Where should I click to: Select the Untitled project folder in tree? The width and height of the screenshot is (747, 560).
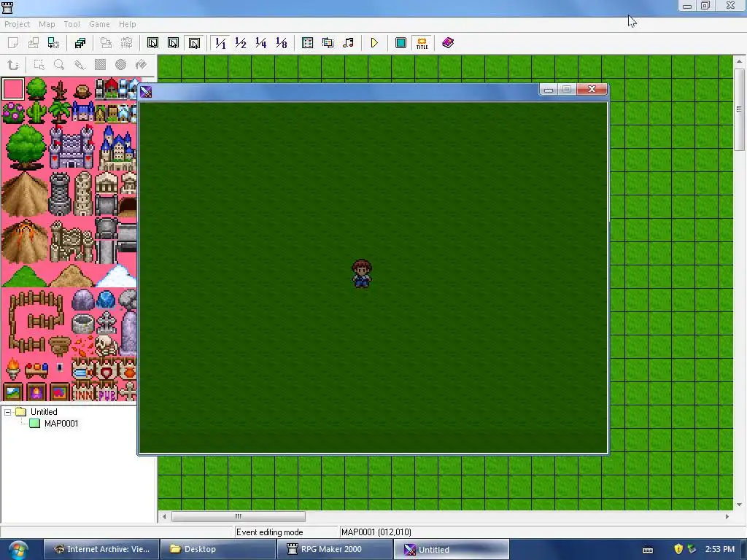[x=44, y=412]
